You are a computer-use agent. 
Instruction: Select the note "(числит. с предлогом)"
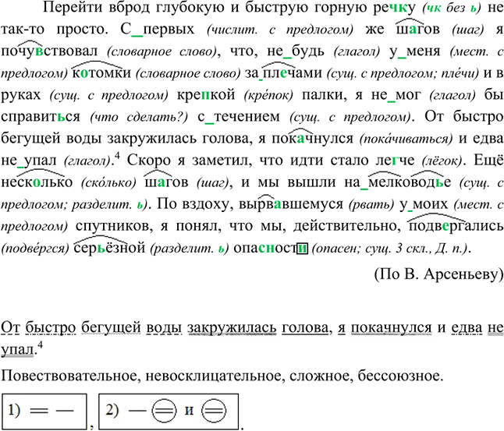(280, 30)
